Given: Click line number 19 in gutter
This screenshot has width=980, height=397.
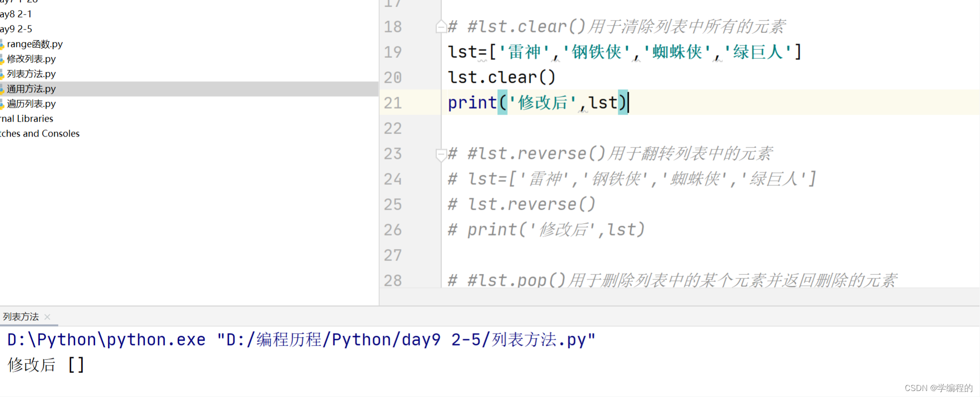Looking at the screenshot, I should 393,52.
